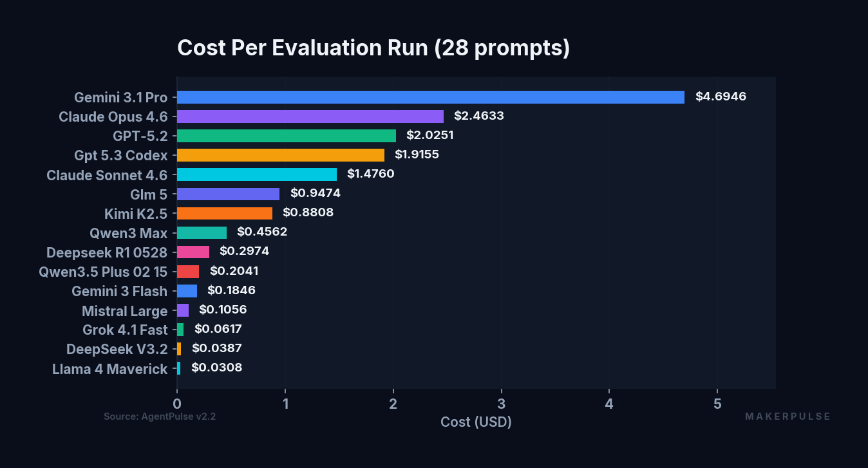The height and width of the screenshot is (468, 868).
Task: Click the $0.9474 value label
Action: (x=316, y=193)
